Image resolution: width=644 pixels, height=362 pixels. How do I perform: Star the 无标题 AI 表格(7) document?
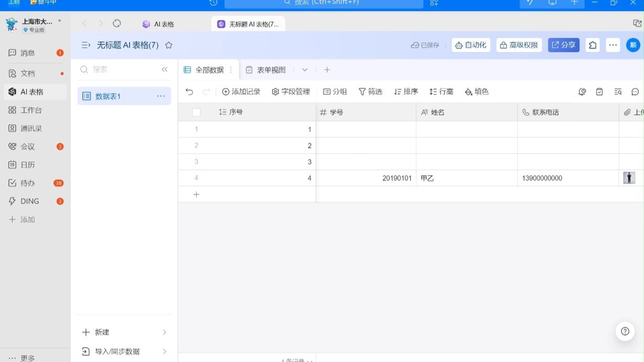[168, 45]
